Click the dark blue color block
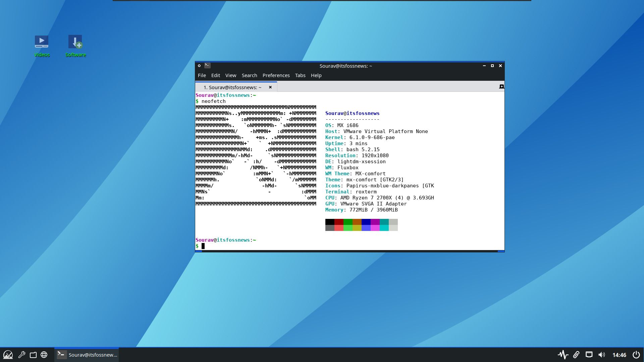The height and width of the screenshot is (362, 644). [x=366, y=222]
